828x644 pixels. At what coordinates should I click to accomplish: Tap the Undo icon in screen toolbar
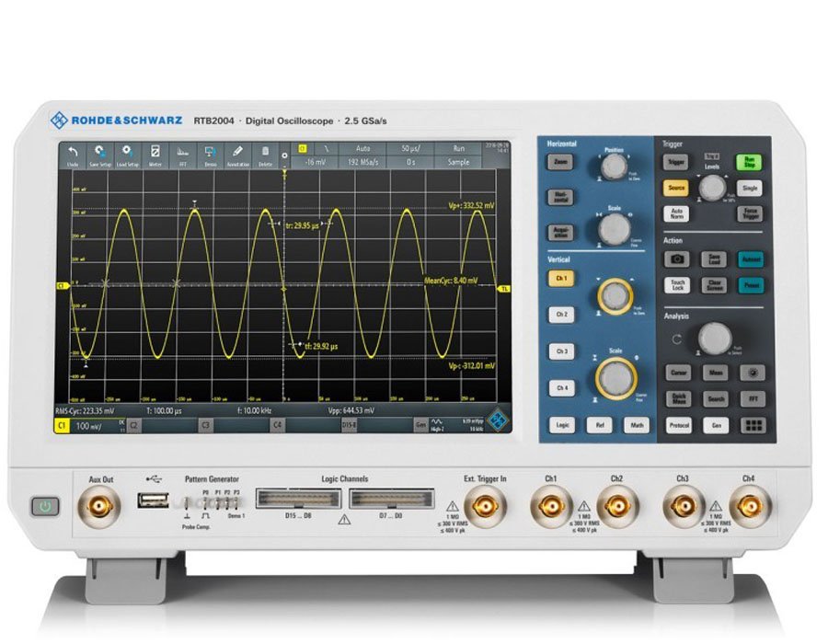pyautogui.click(x=73, y=154)
